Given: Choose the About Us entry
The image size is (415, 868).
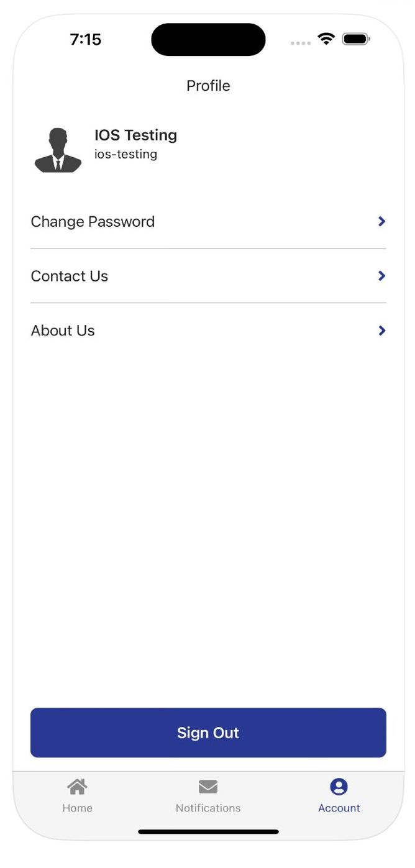Looking at the screenshot, I should coord(63,331).
